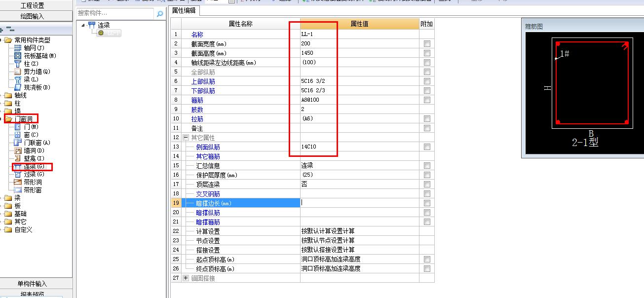This screenshot has width=644, height=298.
Task: Select 梁(L) beam component
Action: (x=27, y=79)
